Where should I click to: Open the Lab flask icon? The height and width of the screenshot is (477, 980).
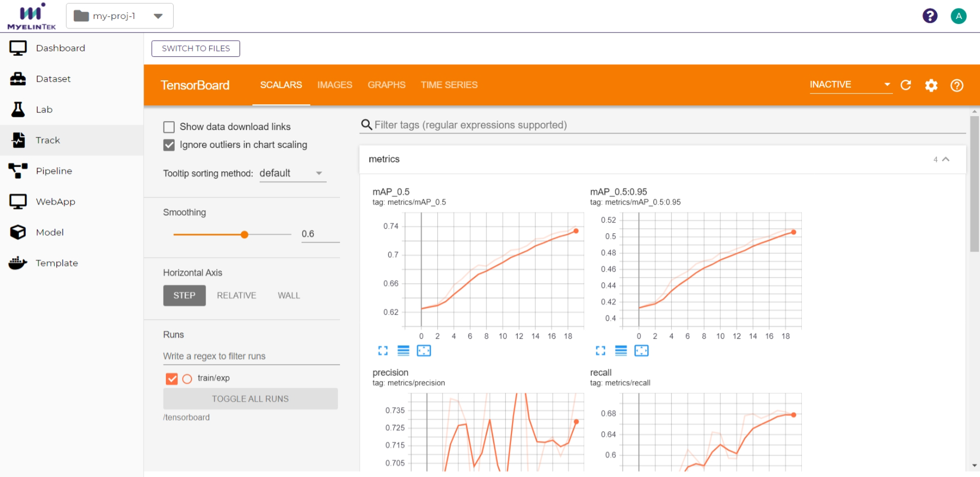click(x=18, y=109)
